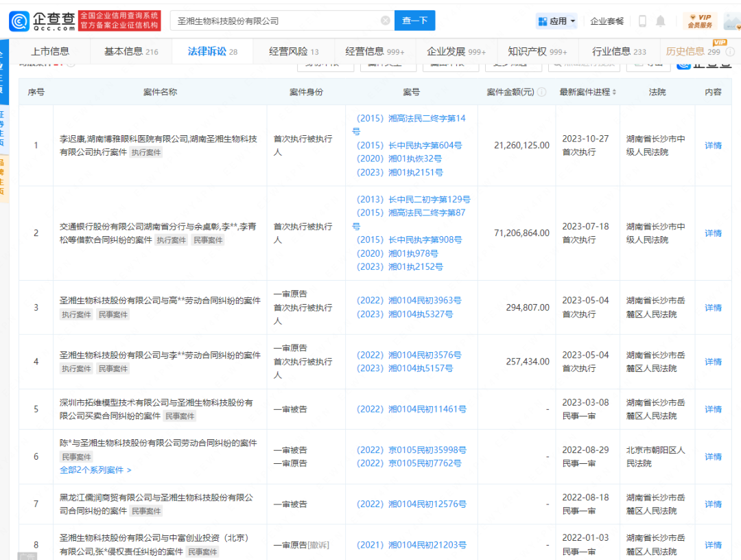Select the 法律诉讼 tab
This screenshot has width=741, height=560.
click(212, 51)
